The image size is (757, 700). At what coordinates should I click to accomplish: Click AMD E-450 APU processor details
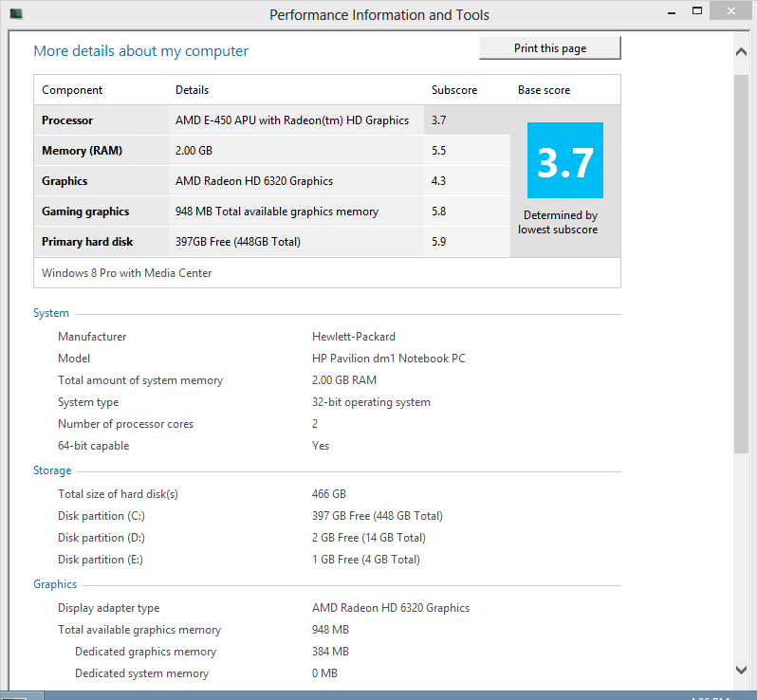292,120
